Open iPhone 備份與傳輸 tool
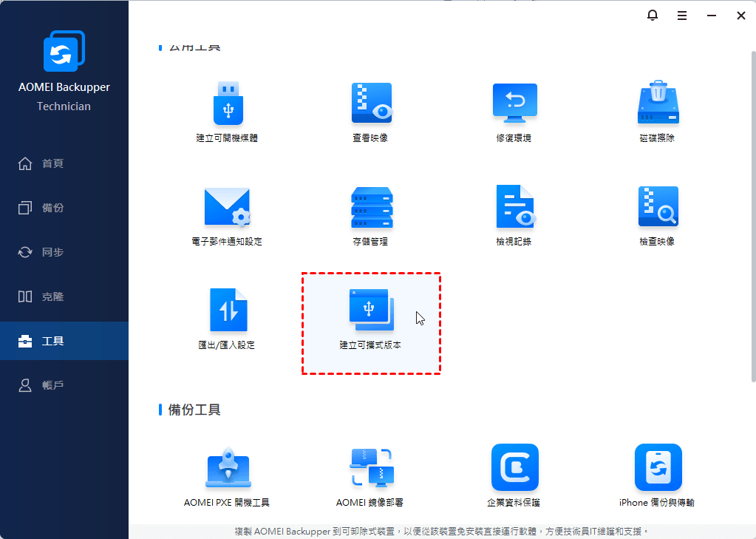This screenshot has height=539, width=756. click(x=658, y=477)
